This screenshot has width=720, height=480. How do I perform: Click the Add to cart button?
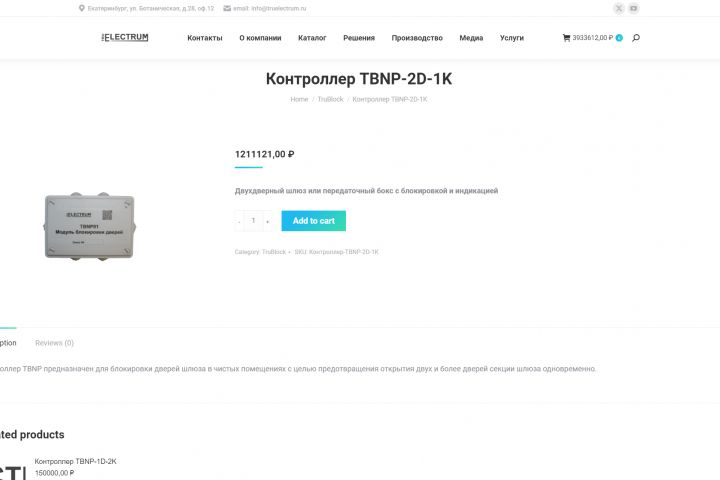point(314,221)
